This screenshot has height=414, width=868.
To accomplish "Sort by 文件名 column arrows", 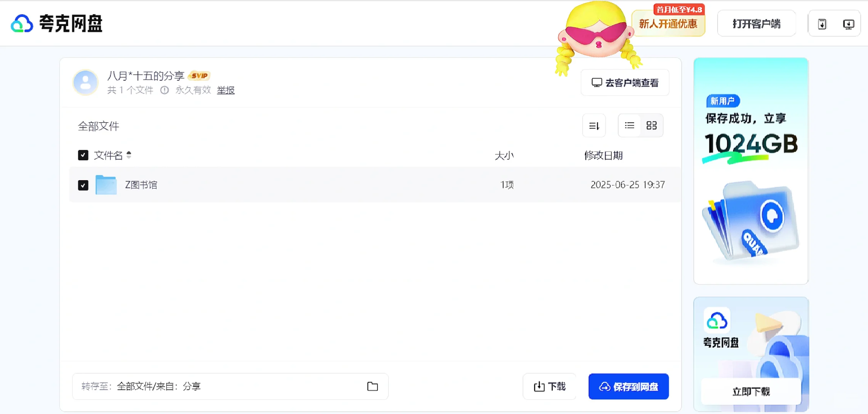I will (x=129, y=155).
